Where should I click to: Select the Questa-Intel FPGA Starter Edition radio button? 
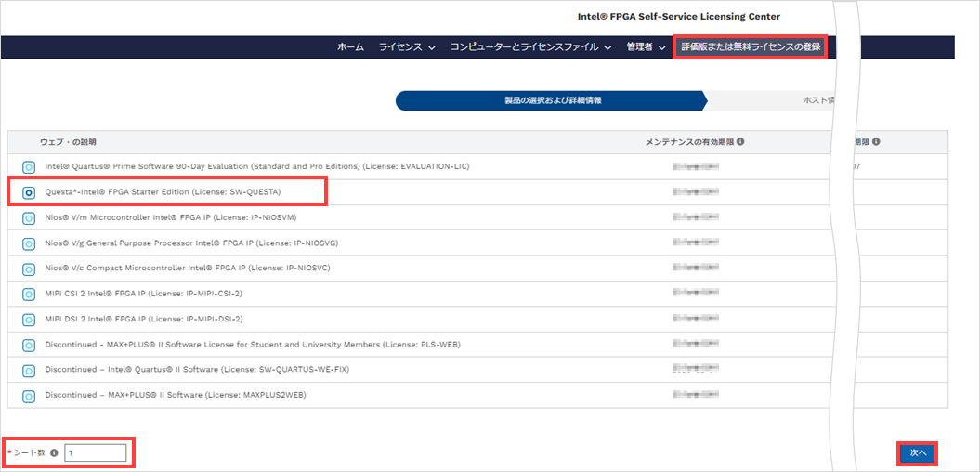[28, 193]
